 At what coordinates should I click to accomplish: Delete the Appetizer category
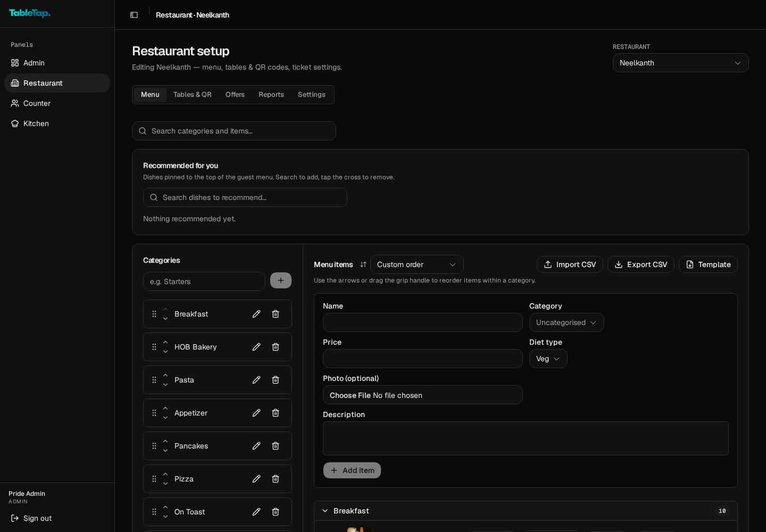pos(276,413)
